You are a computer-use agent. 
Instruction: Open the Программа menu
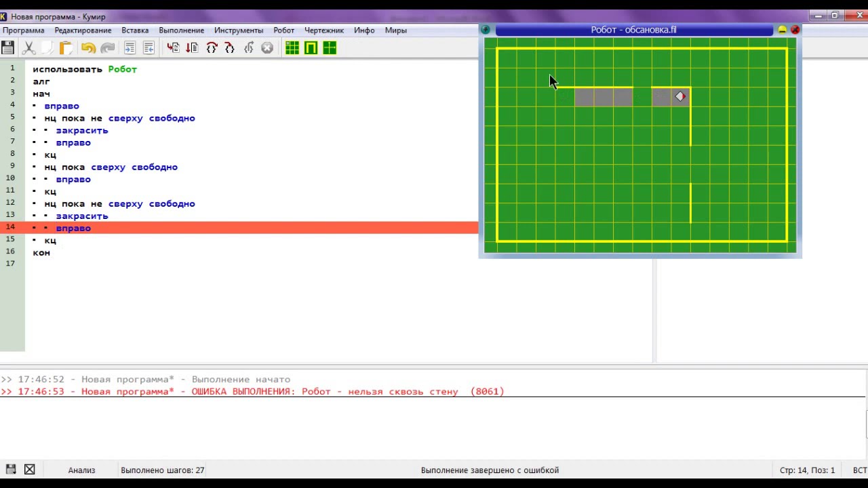[23, 30]
